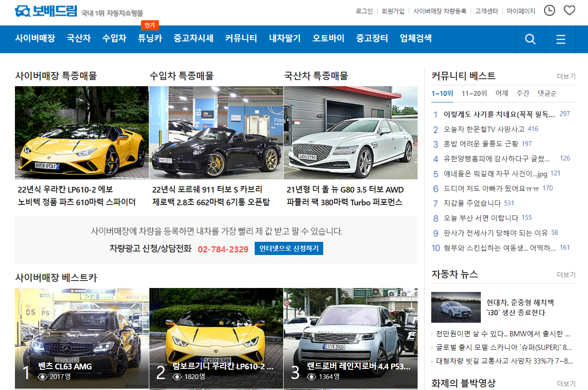Open 튜닝카 menu
588x390 pixels.
[x=150, y=38]
